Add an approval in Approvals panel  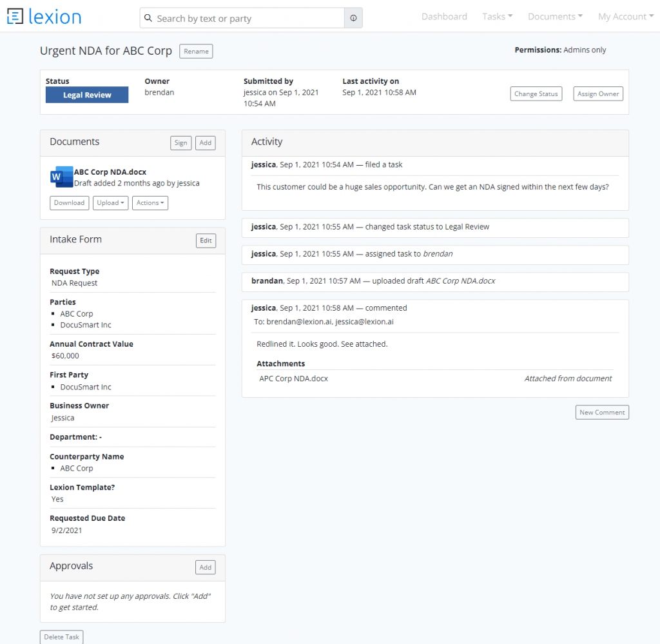tap(206, 567)
